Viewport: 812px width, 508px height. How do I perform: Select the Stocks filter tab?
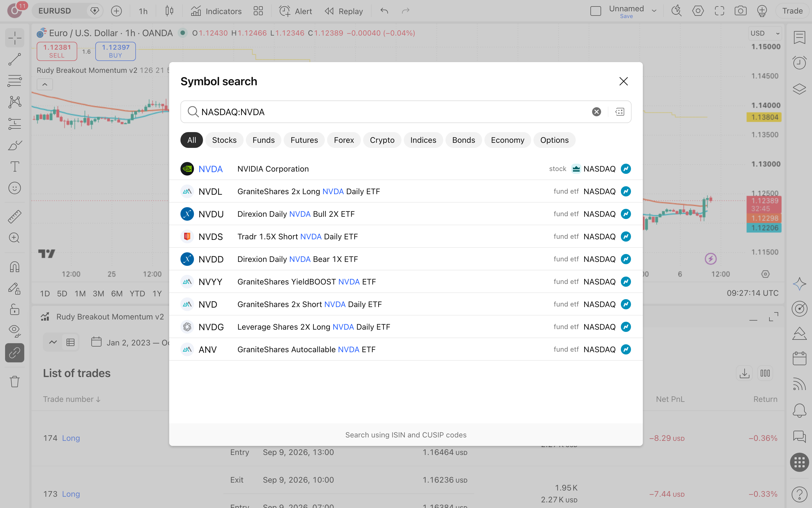point(224,140)
